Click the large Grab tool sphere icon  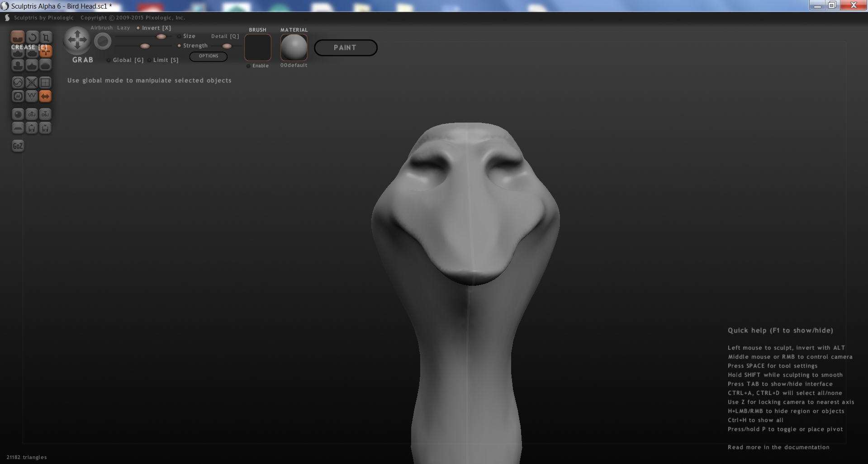77,40
